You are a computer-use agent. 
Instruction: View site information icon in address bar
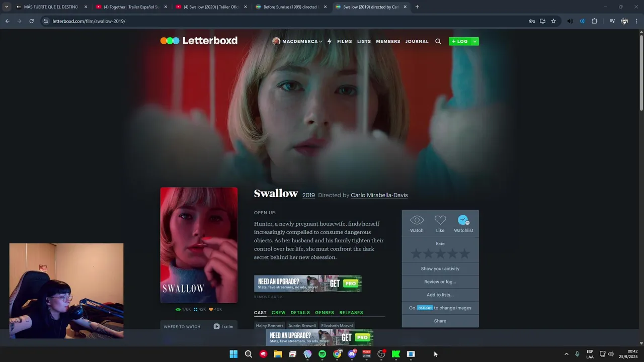[46, 21]
